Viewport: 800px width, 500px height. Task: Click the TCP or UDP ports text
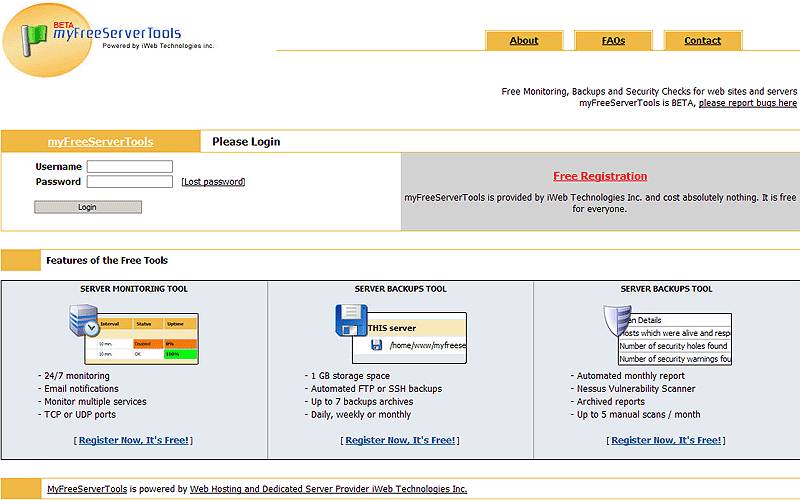point(80,415)
